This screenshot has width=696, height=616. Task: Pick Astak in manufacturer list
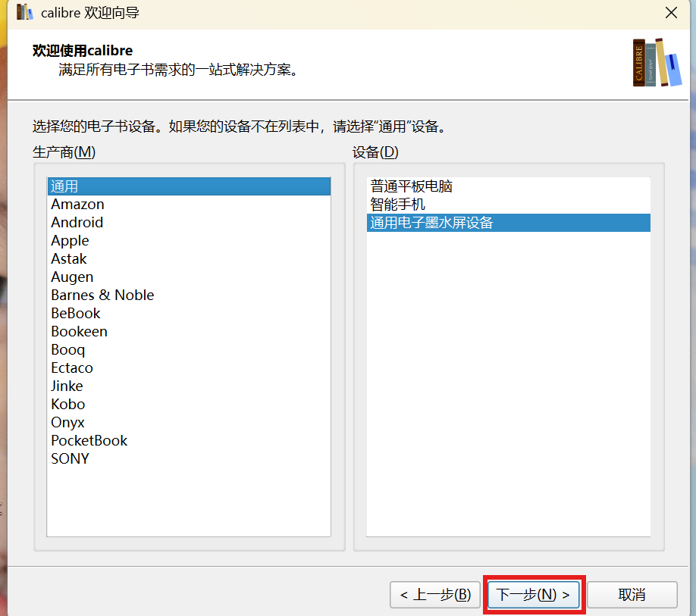point(189,259)
